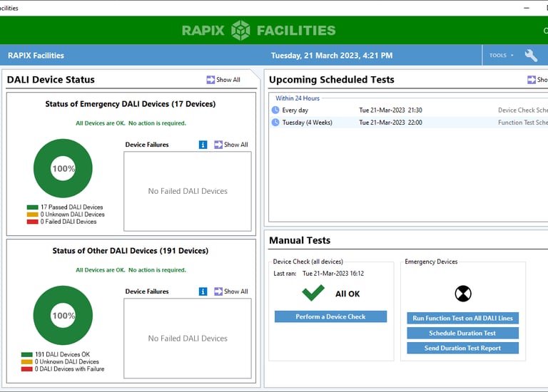The image size is (548, 392).
Task: Click the Tuesday (4 Weeks) clock icon
Action: [275, 123]
